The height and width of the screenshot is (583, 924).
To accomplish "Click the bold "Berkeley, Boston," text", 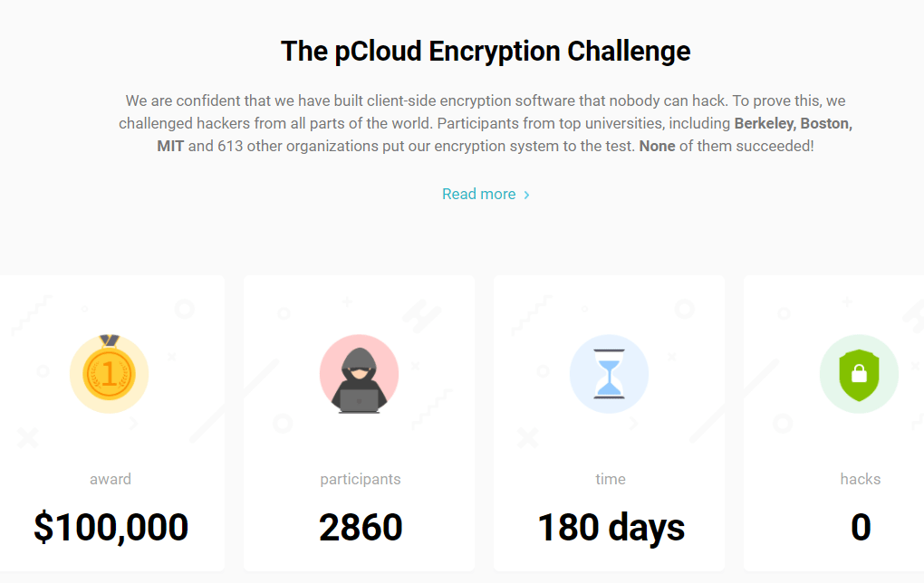I will 794,124.
